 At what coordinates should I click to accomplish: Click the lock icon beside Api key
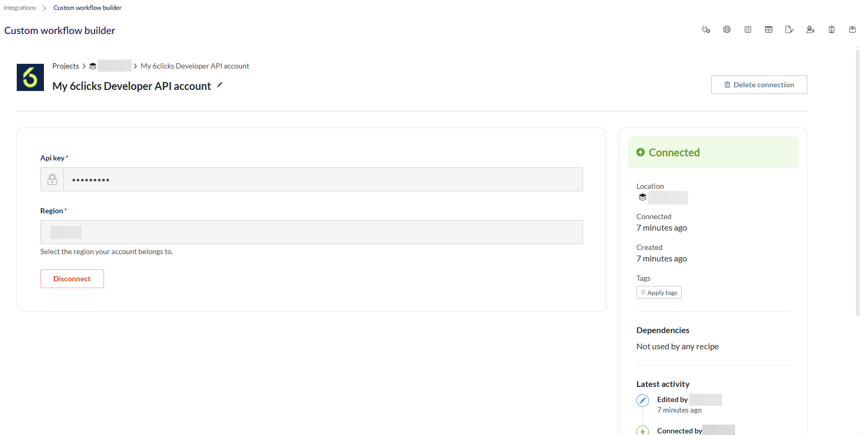(x=52, y=179)
